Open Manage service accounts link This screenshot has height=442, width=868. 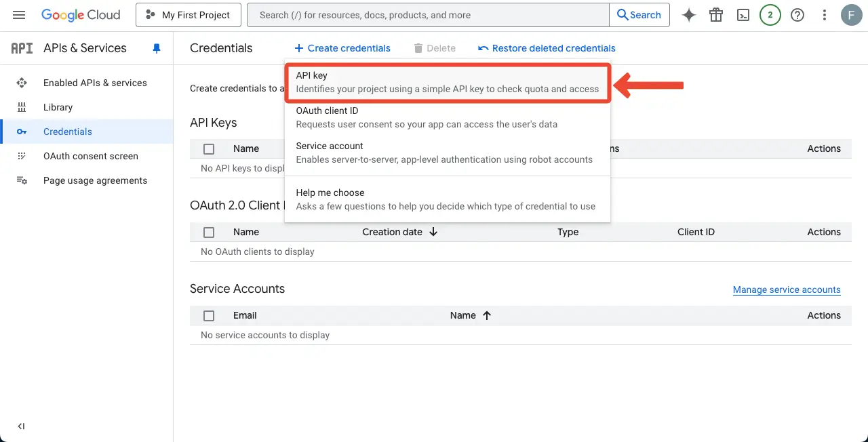coord(787,289)
